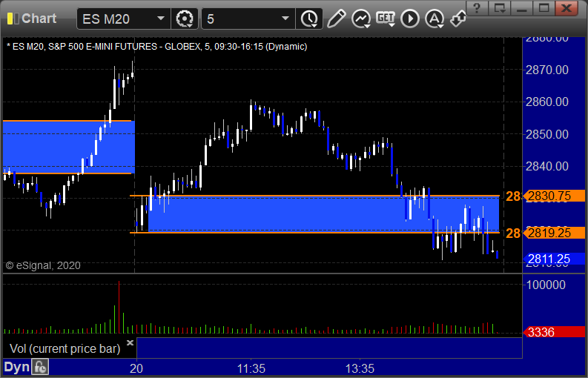588x378 pixels.
Task: Select the pencil drawing tools icon
Action: pyautogui.click(x=336, y=19)
